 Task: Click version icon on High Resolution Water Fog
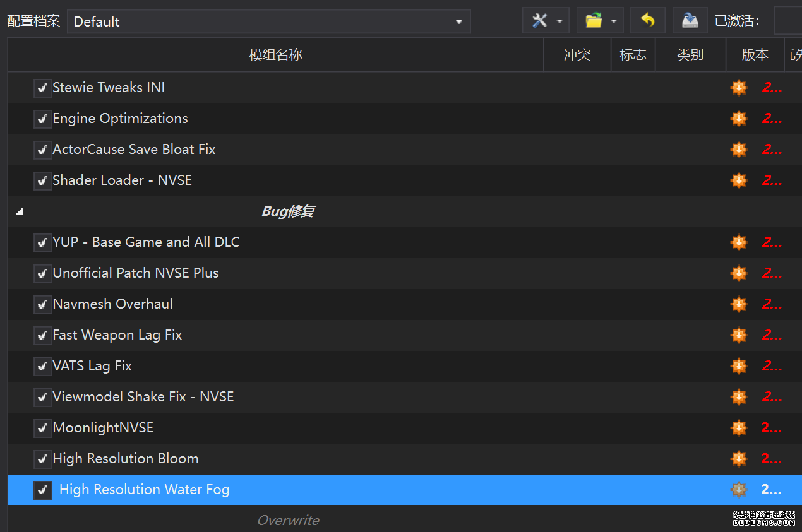point(739,490)
